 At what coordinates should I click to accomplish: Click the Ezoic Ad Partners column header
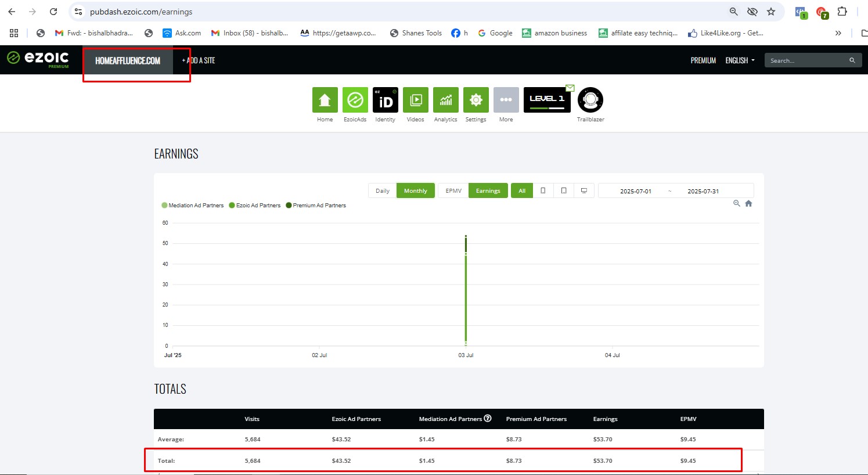tap(356, 419)
